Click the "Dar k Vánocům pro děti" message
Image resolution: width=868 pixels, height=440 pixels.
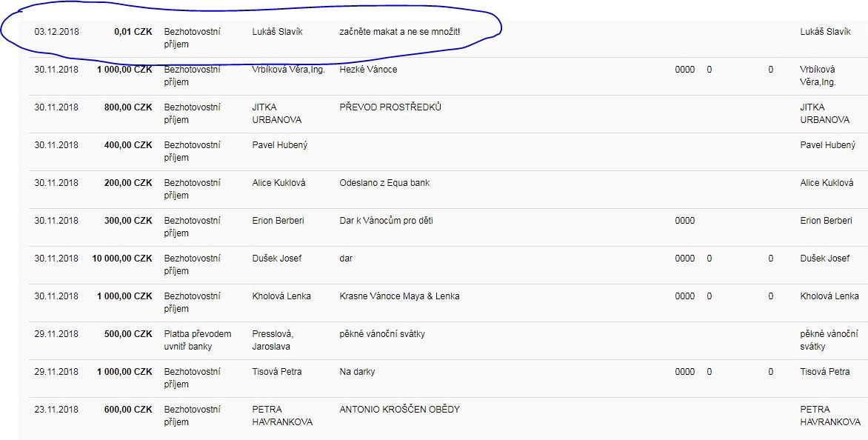[386, 221]
